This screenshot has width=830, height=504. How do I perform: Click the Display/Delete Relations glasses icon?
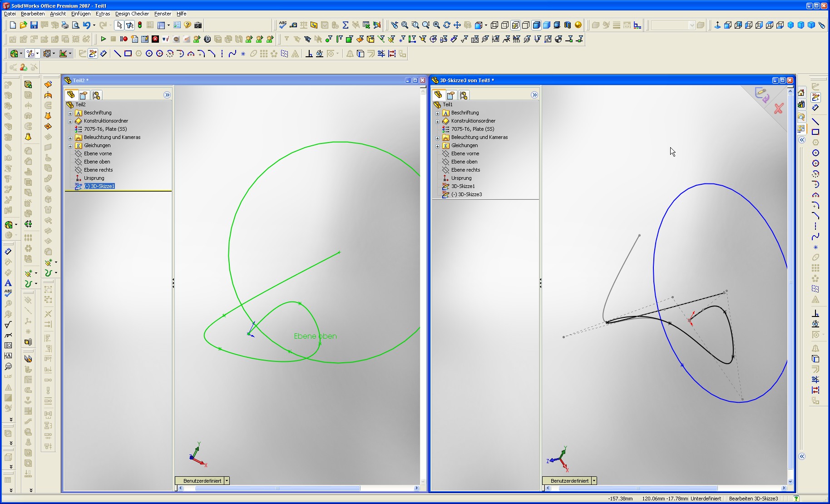(320, 54)
